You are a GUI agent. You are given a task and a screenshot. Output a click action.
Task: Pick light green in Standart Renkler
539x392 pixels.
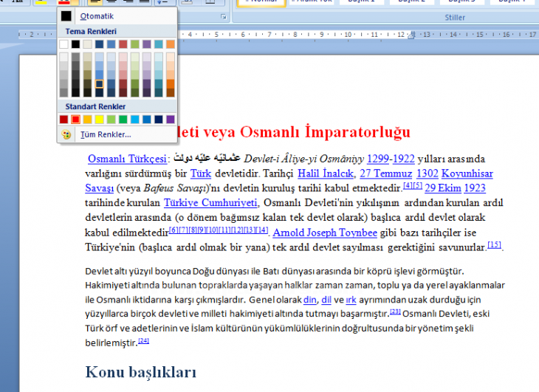coord(111,119)
